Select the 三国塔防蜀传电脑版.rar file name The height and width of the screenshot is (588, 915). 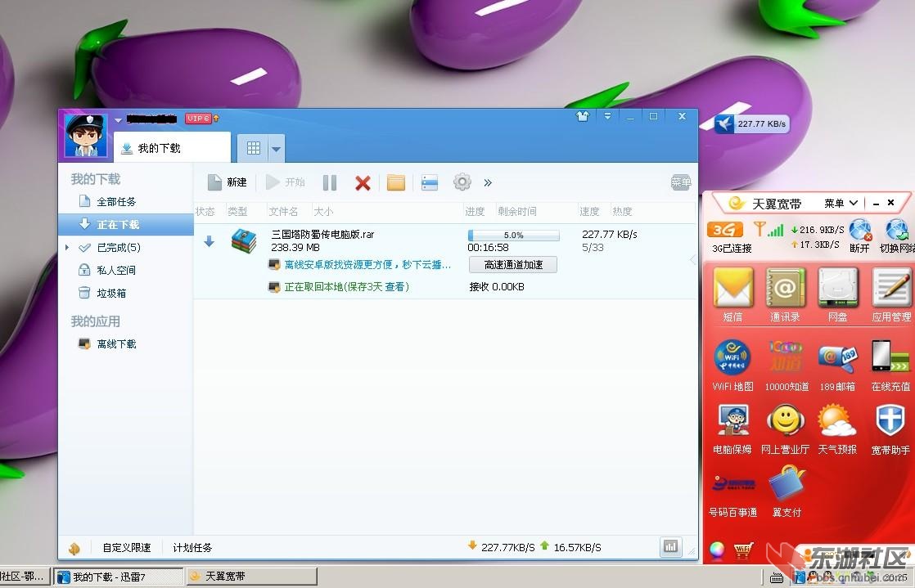tap(322, 234)
